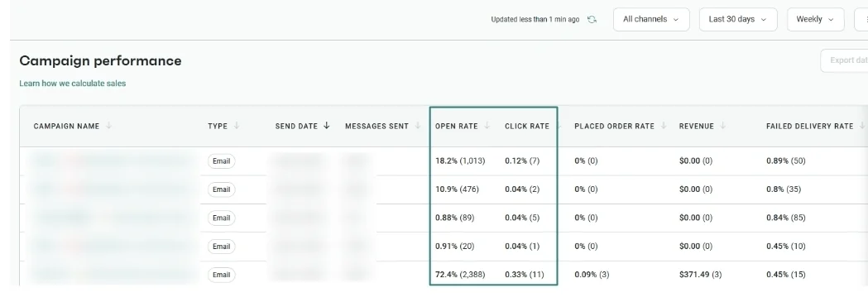Select the 10.9% (476) open rate cell
The image size is (868, 302).
457,189
